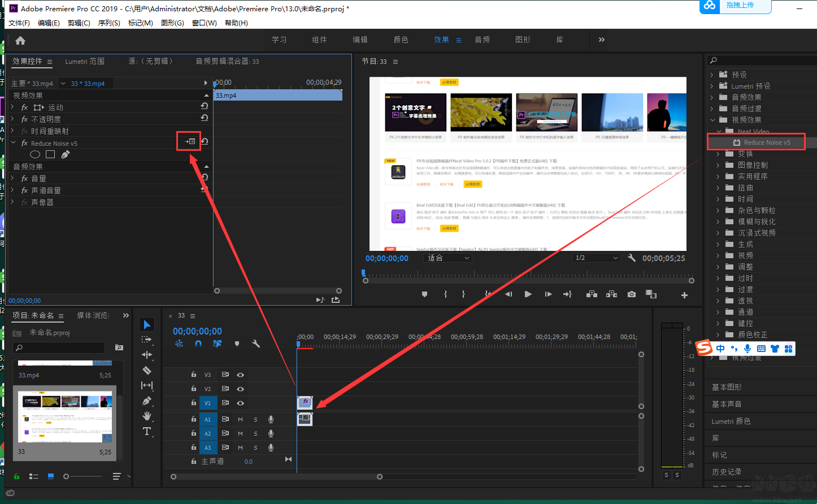Open the zoom level dropdown showing 适合

[448, 258]
